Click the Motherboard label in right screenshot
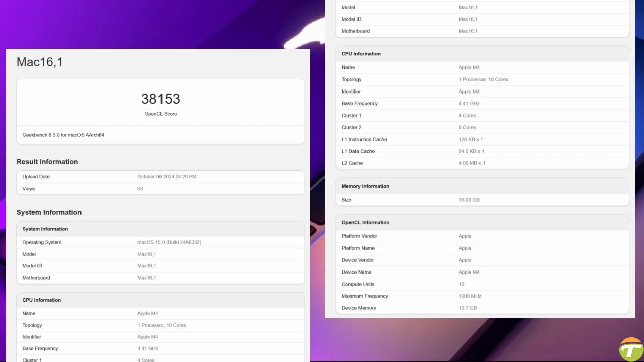This screenshot has height=362, width=644. pos(356,31)
